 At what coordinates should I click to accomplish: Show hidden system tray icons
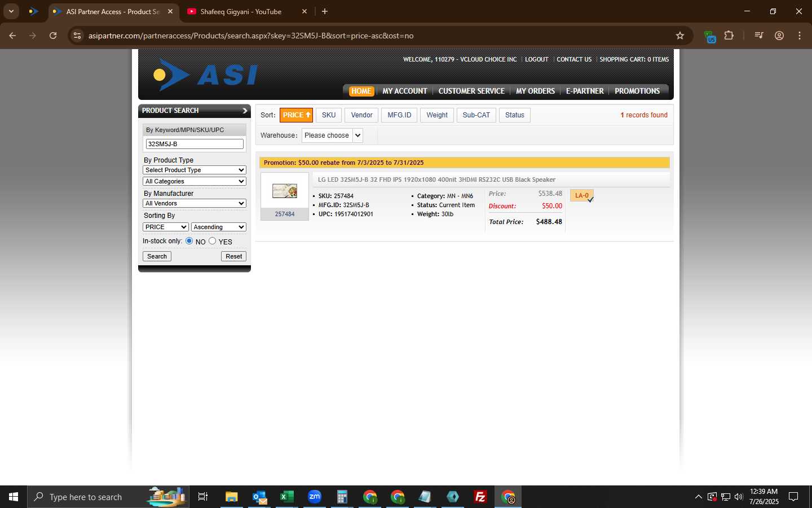[x=699, y=497]
